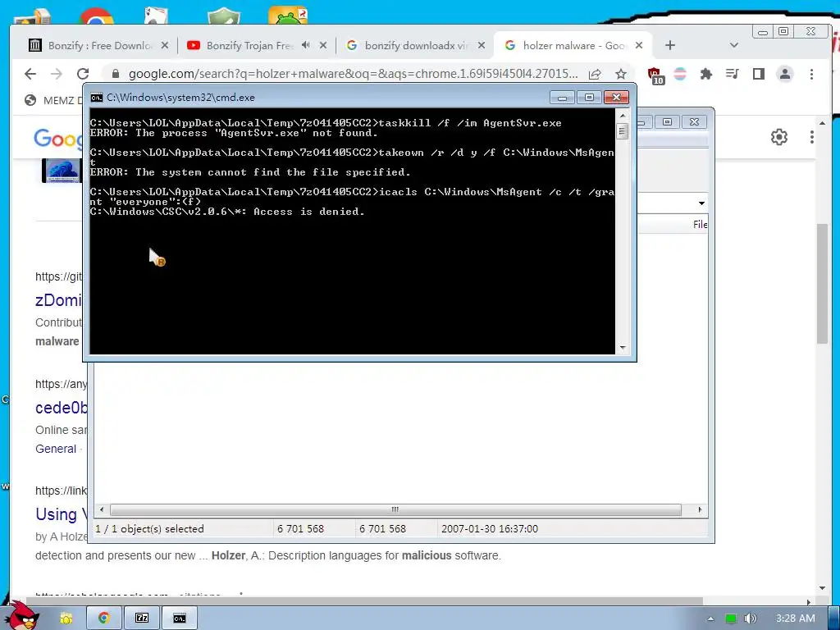The width and height of the screenshot is (840, 630).
Task: Click the forward navigation arrow in Chrome
Action: point(57,74)
